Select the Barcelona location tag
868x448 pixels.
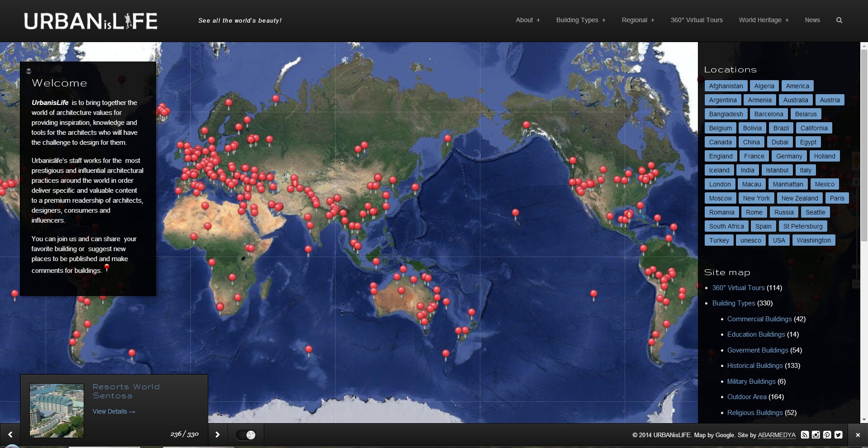[x=768, y=114]
